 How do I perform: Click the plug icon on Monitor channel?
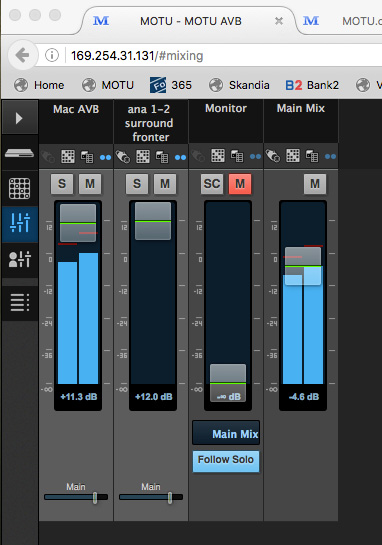point(198,156)
